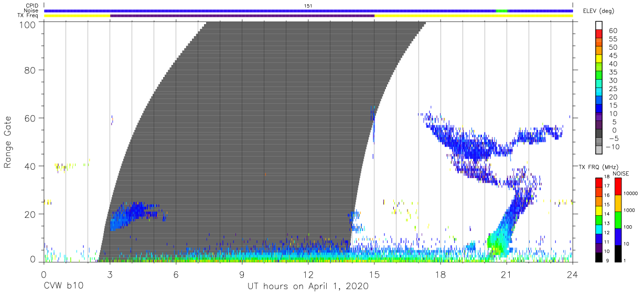Click the 35 label on the ELEV scale

coord(613,72)
